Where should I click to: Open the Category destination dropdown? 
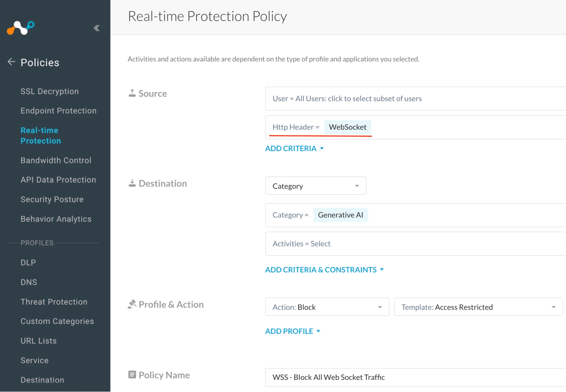click(x=315, y=186)
